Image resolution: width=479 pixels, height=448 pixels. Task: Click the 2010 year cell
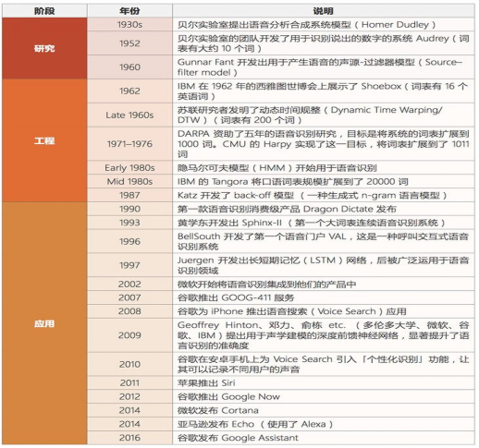[x=129, y=364]
